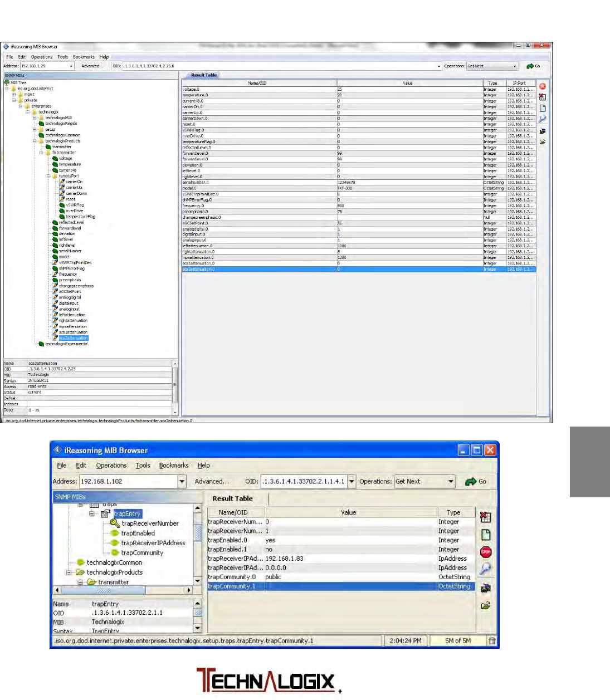The image size is (610, 700).
Task: Click the edit icon beside the carrierOn tree node
Action: pos(62,182)
